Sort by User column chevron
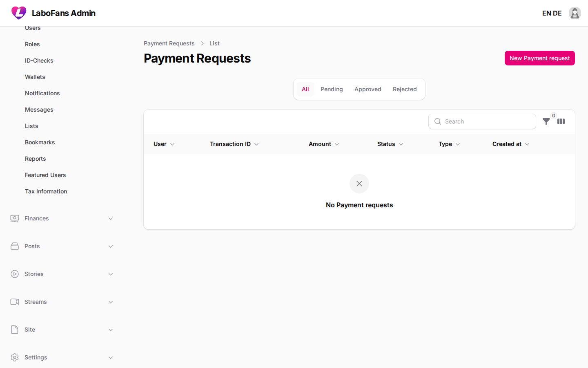This screenshot has width=588, height=368. coord(172,144)
